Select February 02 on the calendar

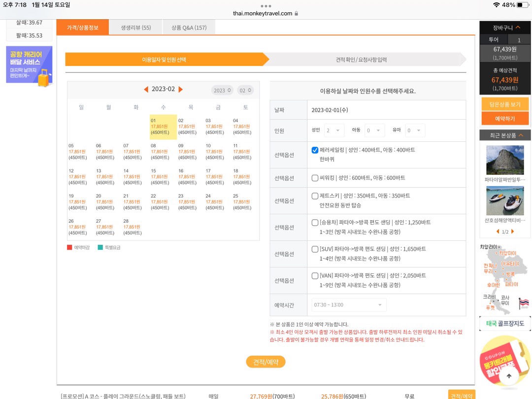pos(190,127)
